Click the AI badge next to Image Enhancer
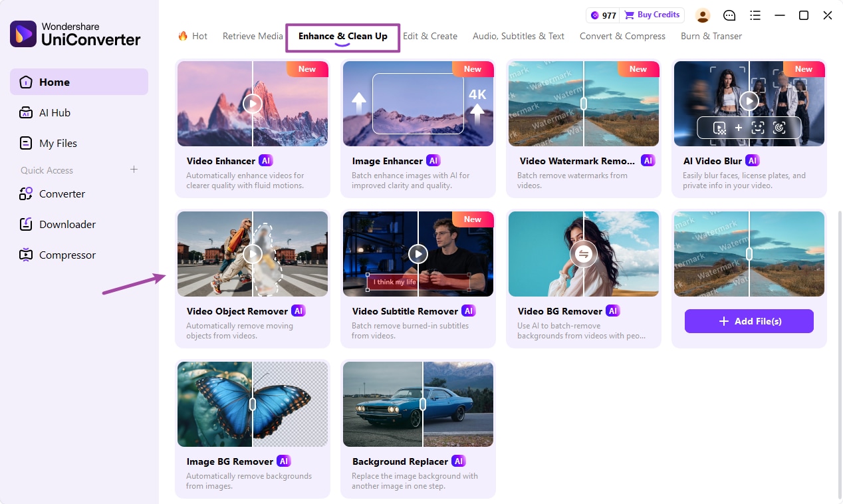Screen dimensions: 843x504 click(433, 161)
